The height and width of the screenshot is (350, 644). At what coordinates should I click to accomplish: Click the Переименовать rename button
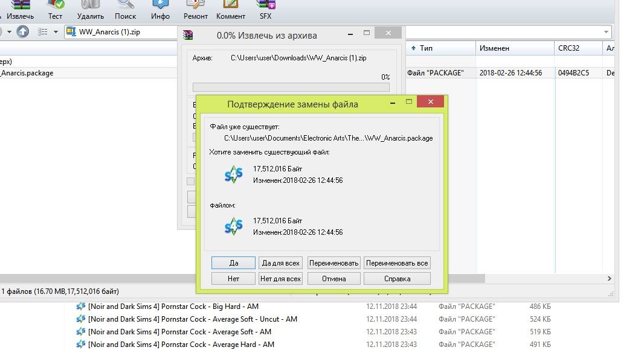point(334,263)
